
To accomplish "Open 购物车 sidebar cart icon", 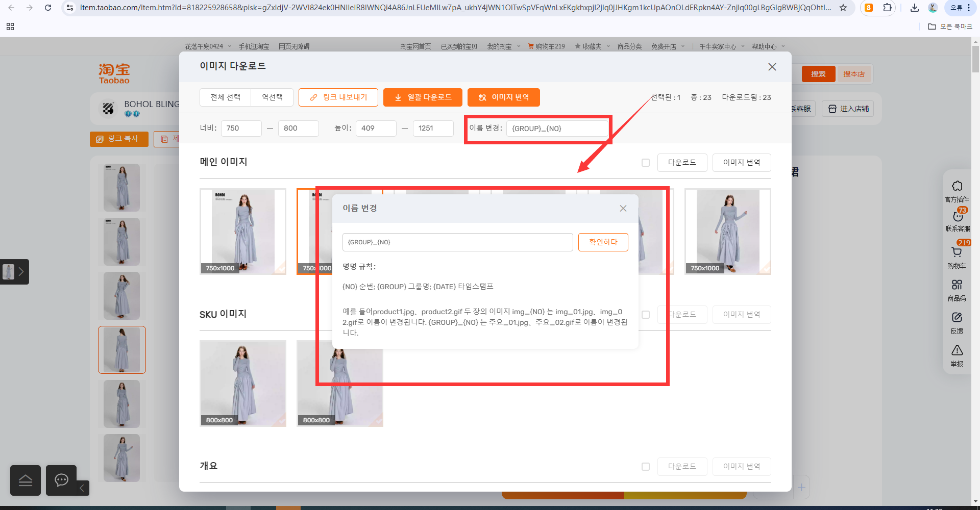I will [x=957, y=257].
